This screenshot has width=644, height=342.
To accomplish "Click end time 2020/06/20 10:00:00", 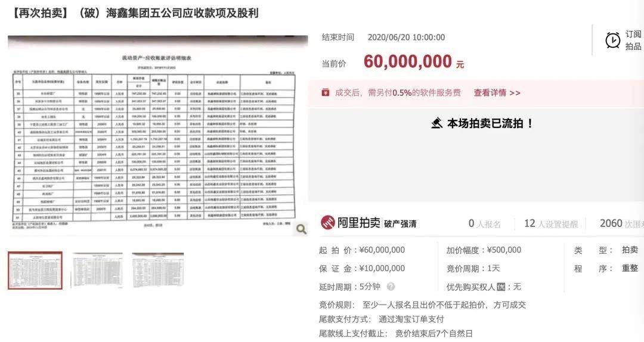I will [406, 38].
